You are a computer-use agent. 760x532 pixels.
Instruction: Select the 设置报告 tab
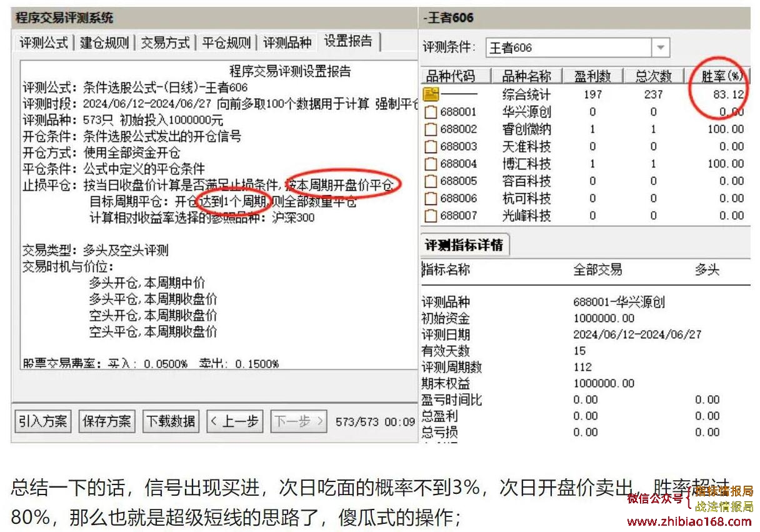348,42
